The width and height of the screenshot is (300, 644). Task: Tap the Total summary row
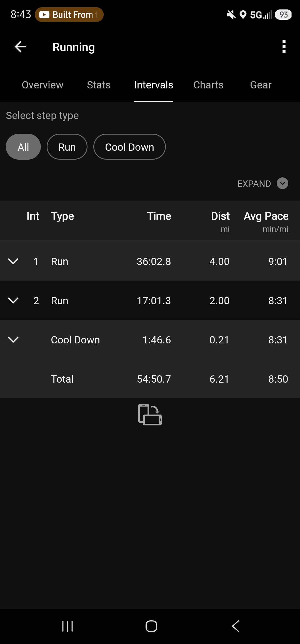(150, 379)
